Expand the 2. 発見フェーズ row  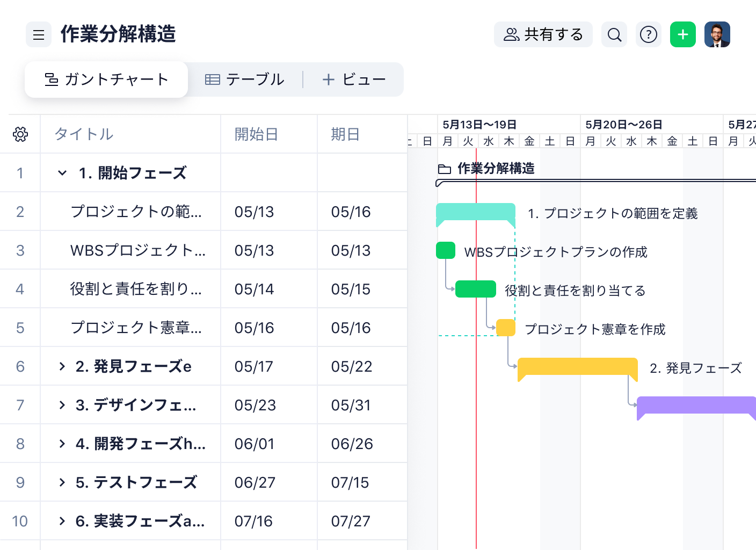(x=62, y=366)
